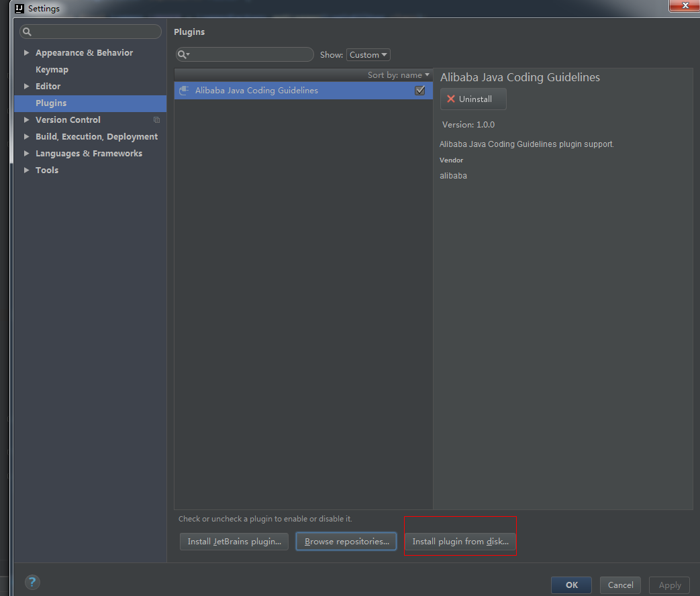Open the Sort by name dropdown
Viewport: 700px width, 596px height.
point(398,75)
